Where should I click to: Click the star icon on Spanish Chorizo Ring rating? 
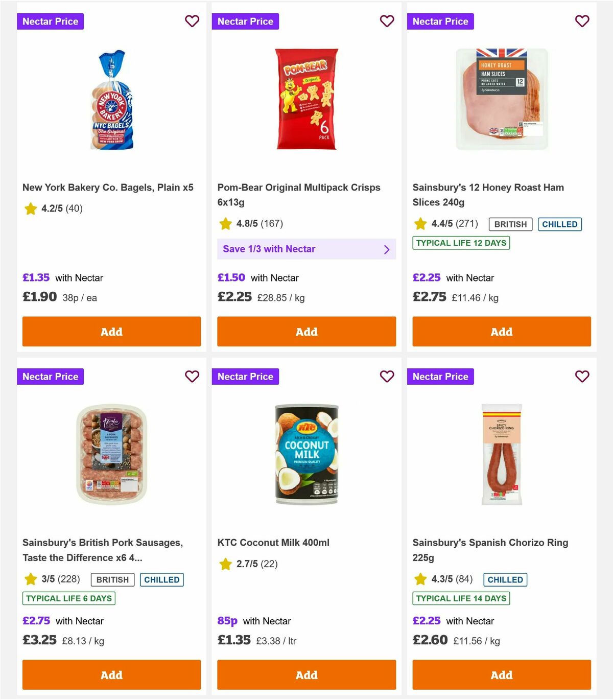[420, 579]
